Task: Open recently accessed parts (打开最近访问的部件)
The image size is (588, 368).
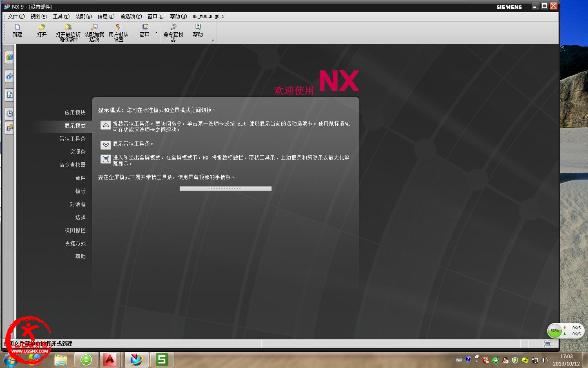Action: click(68, 33)
